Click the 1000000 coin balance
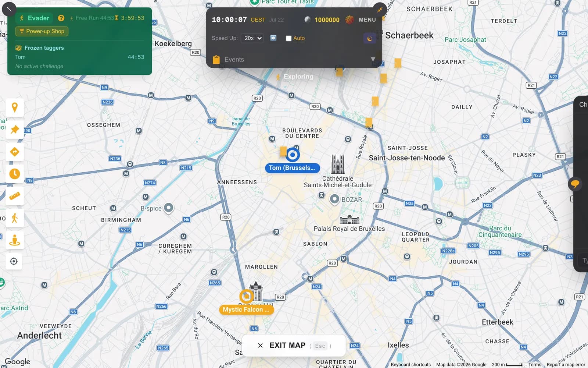 click(x=327, y=20)
